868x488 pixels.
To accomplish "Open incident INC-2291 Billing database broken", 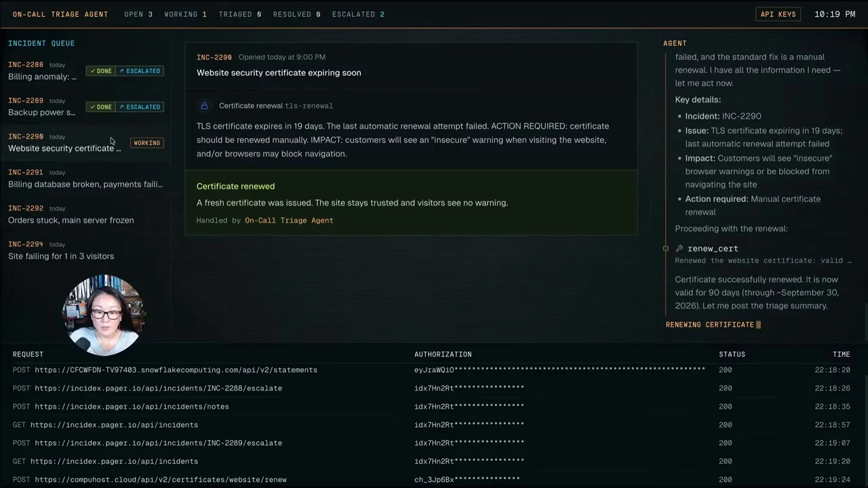I will pos(85,178).
